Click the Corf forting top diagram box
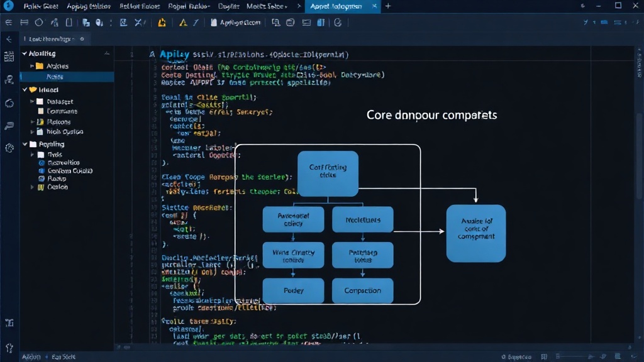644x362 pixels. [x=328, y=173]
